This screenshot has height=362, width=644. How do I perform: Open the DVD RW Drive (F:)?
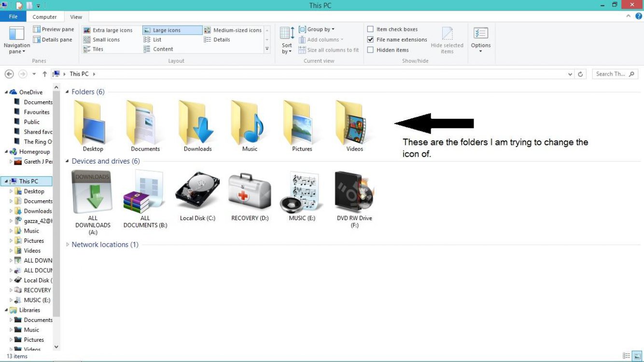[x=354, y=193]
